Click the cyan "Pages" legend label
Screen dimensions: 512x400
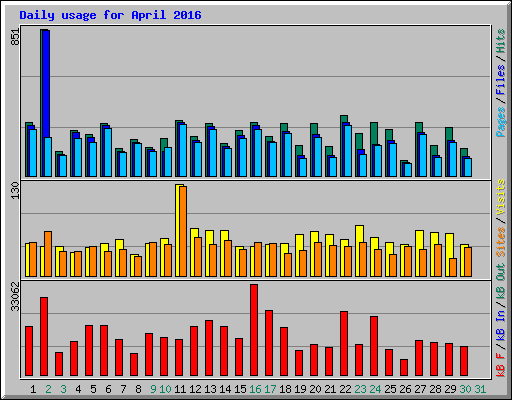500,122
